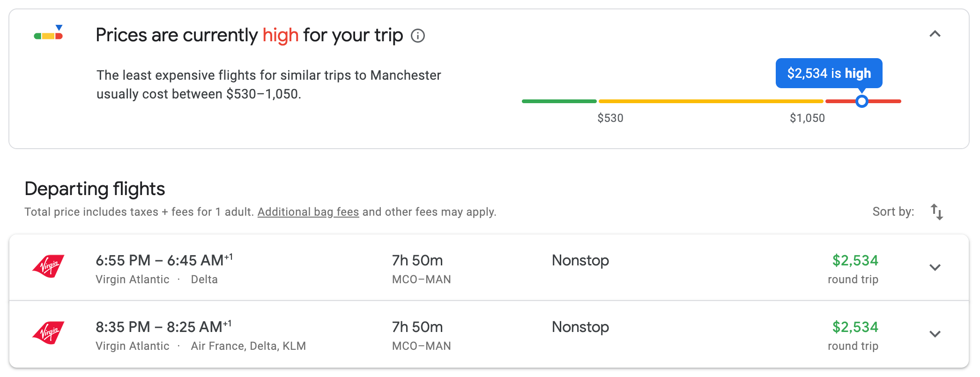The height and width of the screenshot is (377, 980).
Task: Select the 8:35 PM – 8:25 AM flight
Action: pyautogui.click(x=163, y=327)
